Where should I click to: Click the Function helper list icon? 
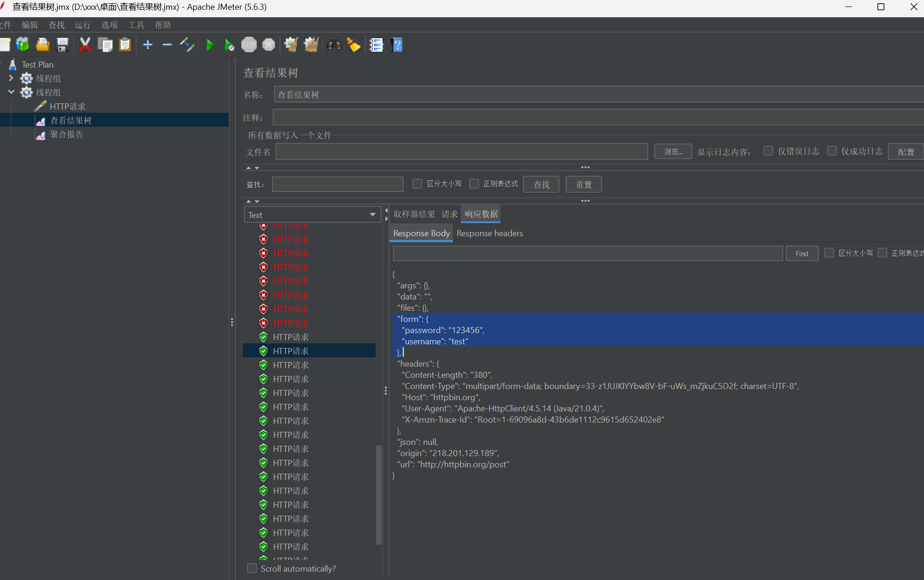376,45
